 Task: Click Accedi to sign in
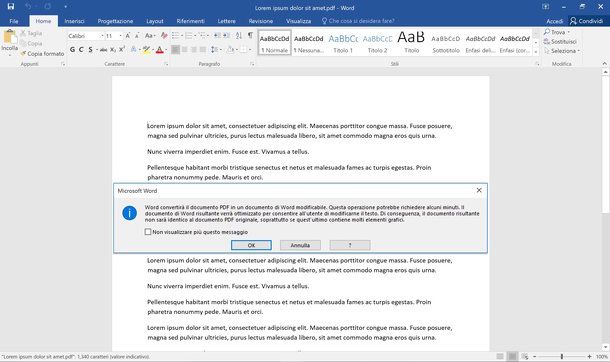(x=554, y=21)
